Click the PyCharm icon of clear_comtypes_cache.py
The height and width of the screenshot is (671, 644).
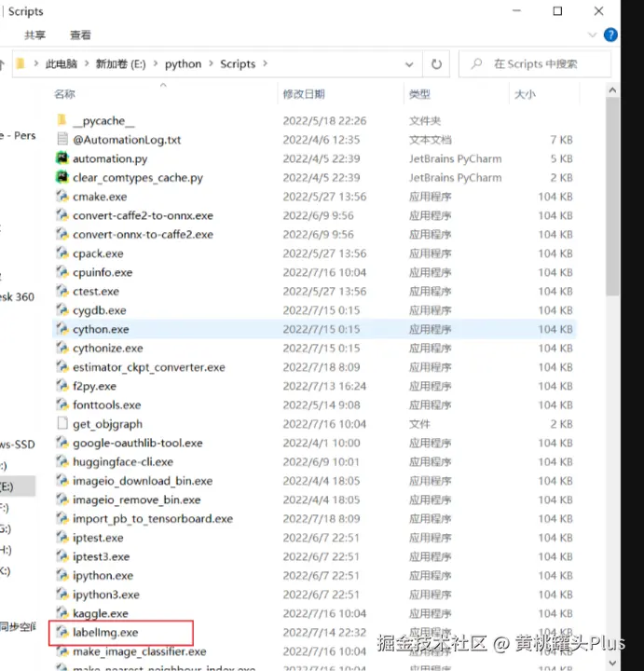62,177
